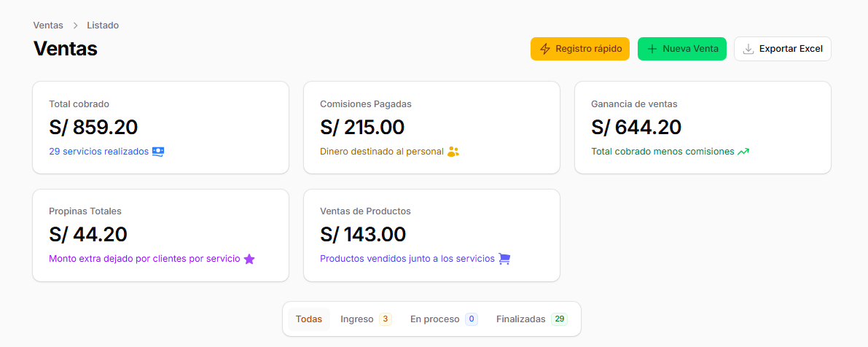Switch to the Finalizadas tab

pos(531,319)
